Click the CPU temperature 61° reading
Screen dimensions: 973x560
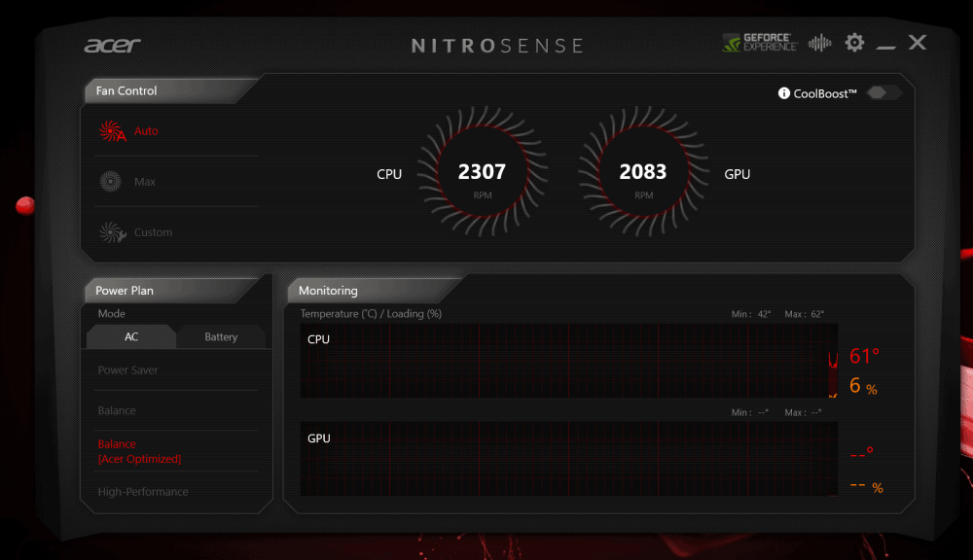point(864,356)
